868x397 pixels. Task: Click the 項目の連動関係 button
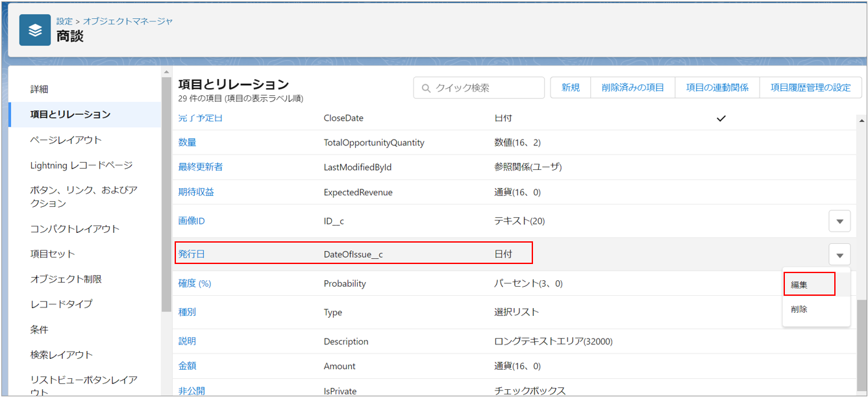click(x=717, y=88)
